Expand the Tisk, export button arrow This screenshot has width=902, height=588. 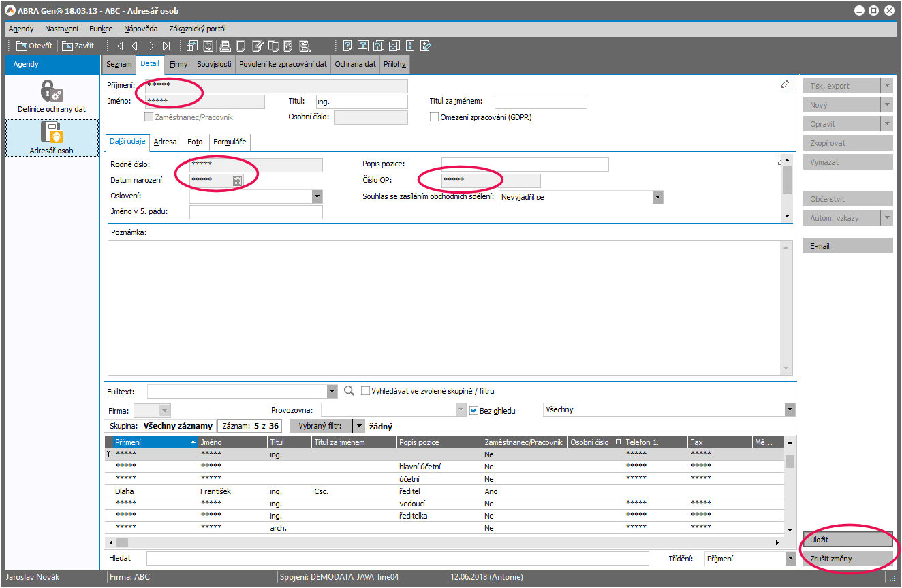click(x=886, y=86)
